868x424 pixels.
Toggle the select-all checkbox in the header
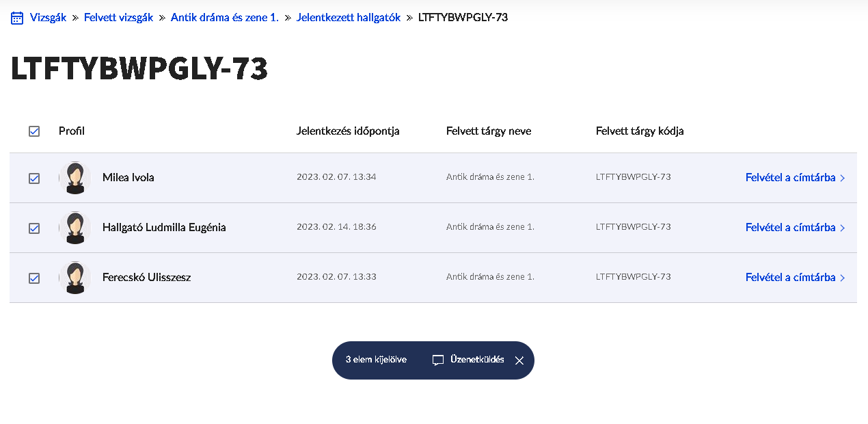[x=34, y=131]
